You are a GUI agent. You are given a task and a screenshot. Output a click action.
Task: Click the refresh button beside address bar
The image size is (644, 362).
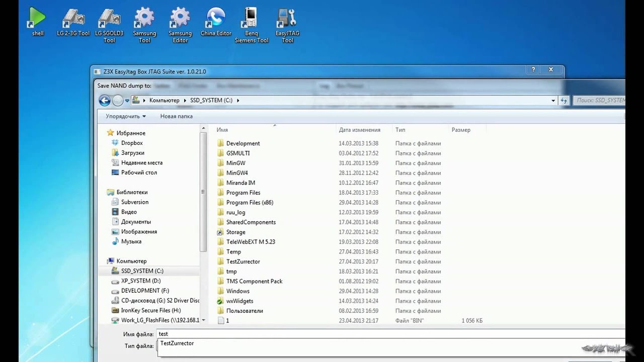coord(564,101)
